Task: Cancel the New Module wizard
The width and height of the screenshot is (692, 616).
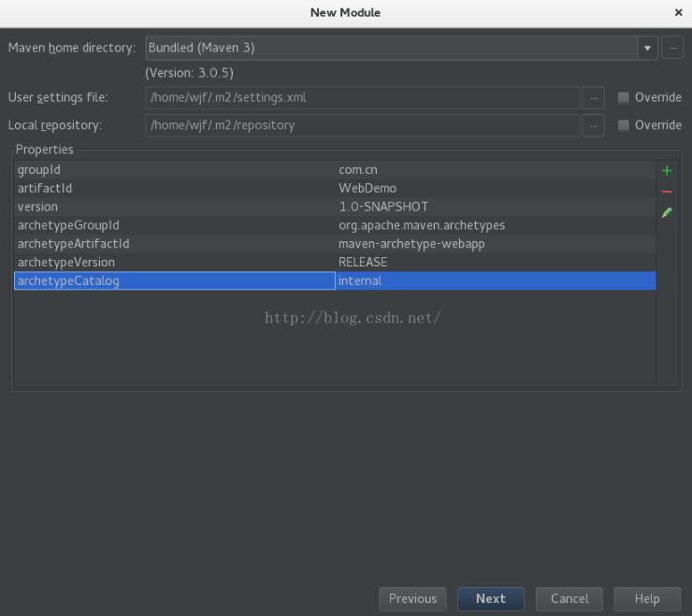Action: (x=569, y=599)
